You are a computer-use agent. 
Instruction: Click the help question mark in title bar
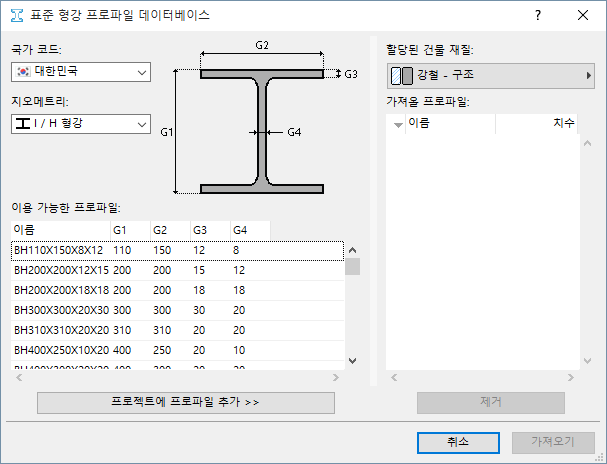pos(538,15)
